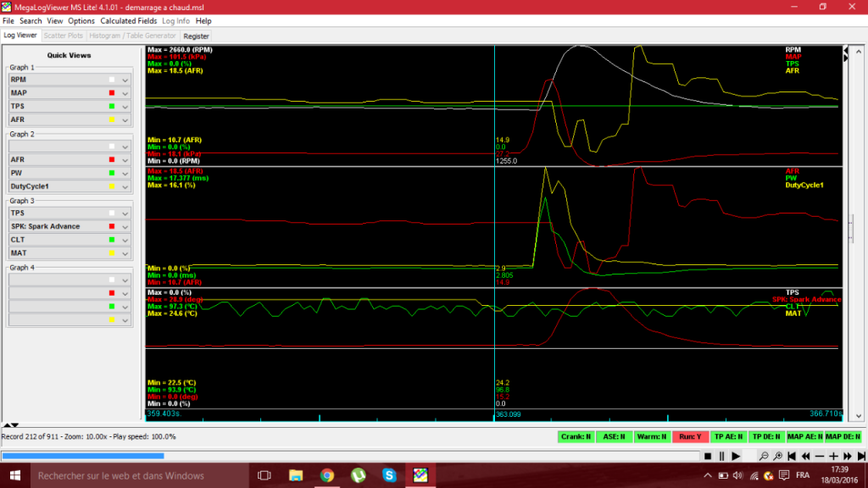
Task: Click the TP DE: N status indicator
Action: pyautogui.click(x=766, y=436)
